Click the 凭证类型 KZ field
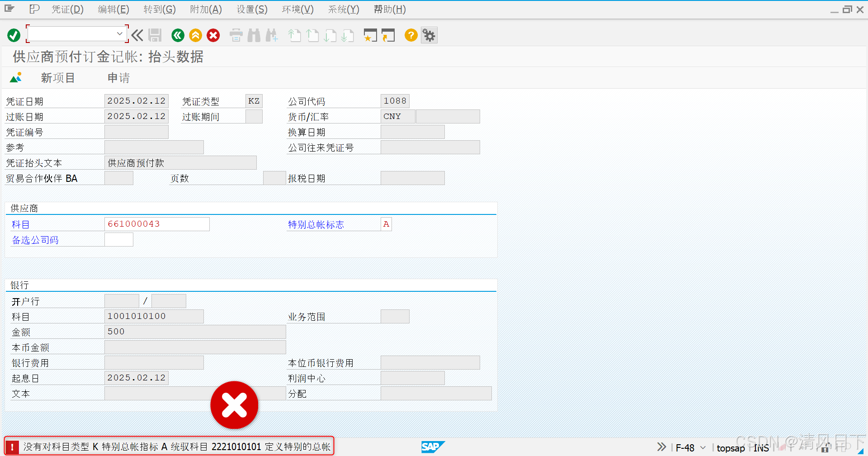Image resolution: width=868 pixels, height=456 pixels. (254, 101)
